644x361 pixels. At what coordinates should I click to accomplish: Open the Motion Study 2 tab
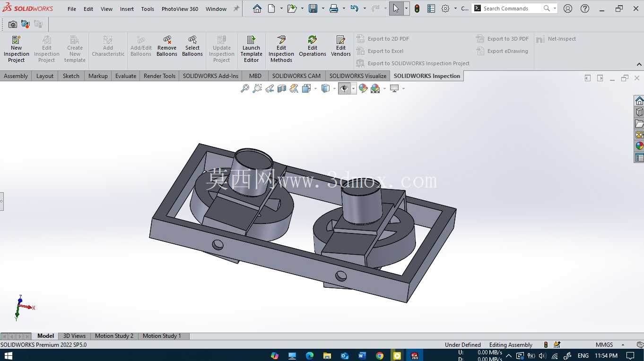click(x=114, y=336)
